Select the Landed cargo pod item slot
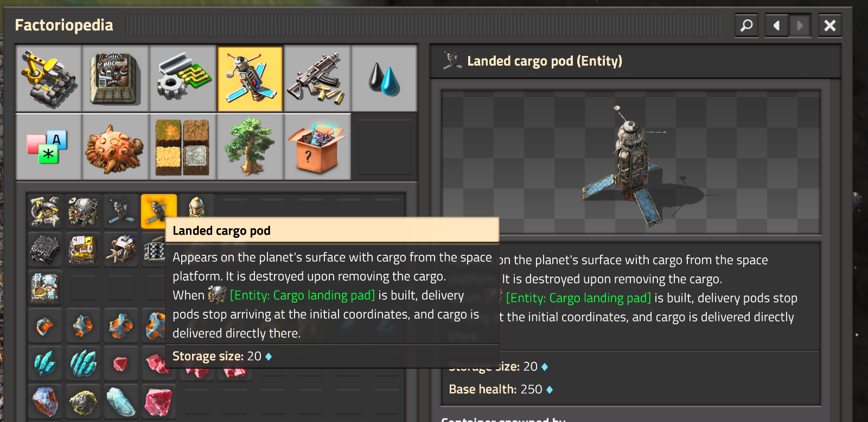 (x=158, y=211)
